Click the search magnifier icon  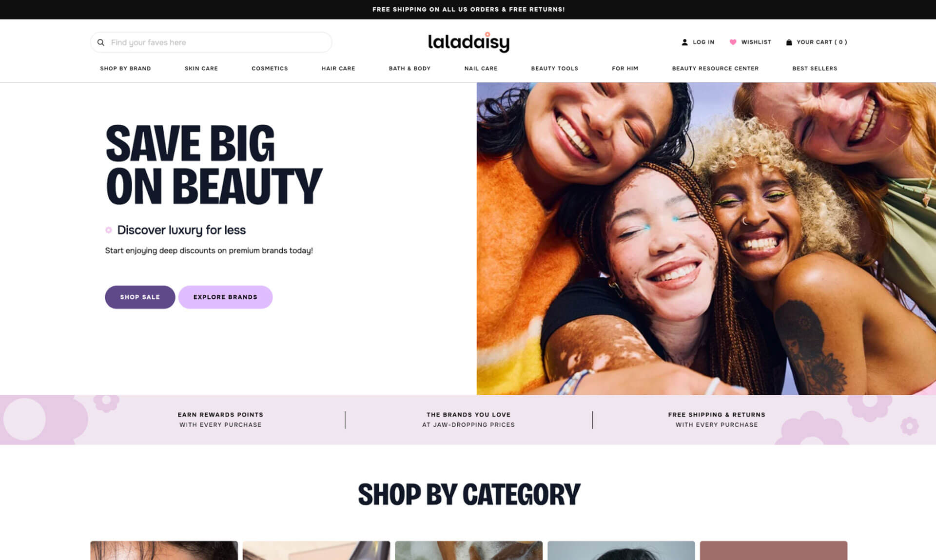[101, 42]
